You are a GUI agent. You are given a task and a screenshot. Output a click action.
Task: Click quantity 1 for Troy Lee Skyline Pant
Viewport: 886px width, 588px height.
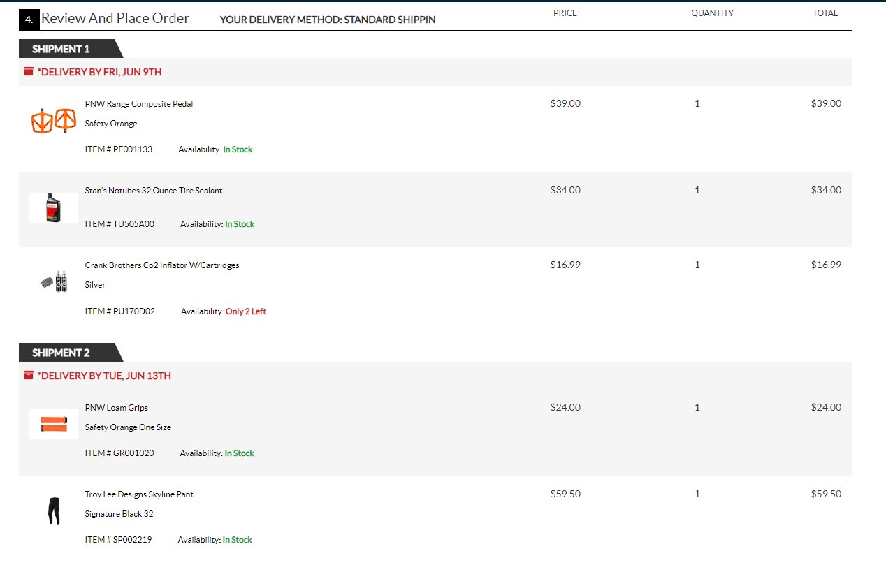697,494
